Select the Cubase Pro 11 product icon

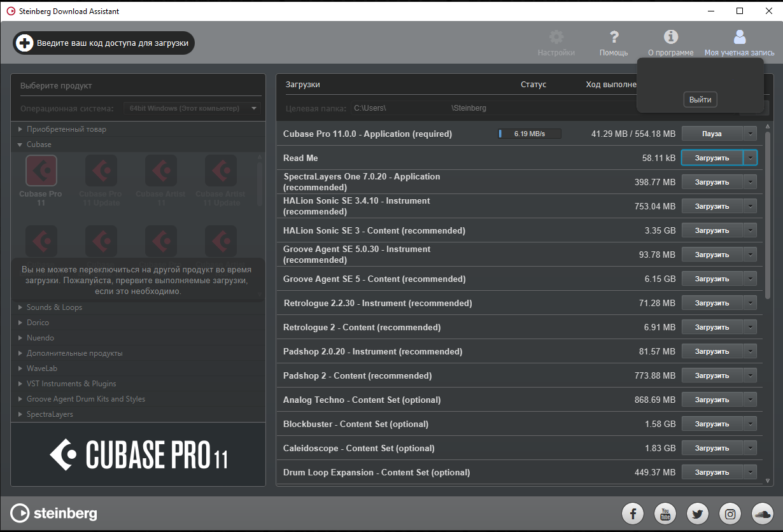[x=41, y=171]
